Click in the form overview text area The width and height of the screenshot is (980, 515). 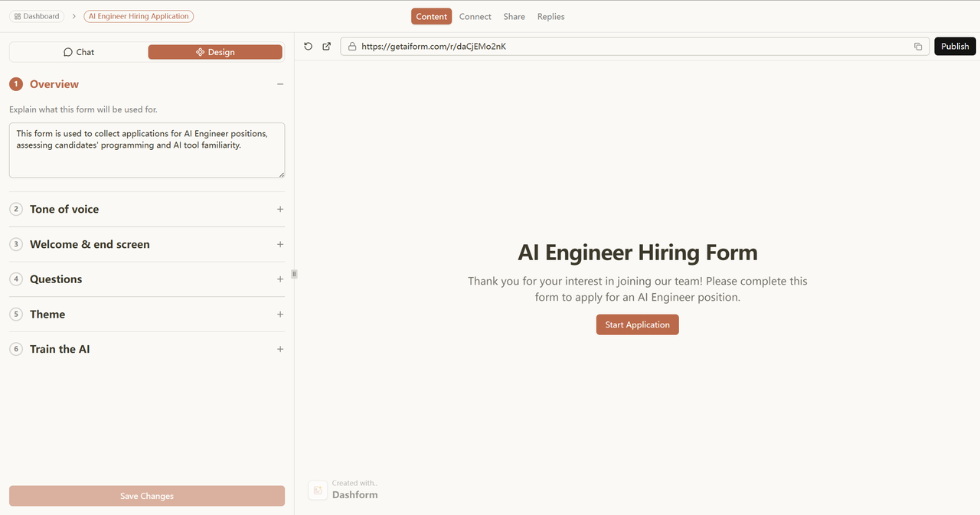pyautogui.click(x=147, y=150)
